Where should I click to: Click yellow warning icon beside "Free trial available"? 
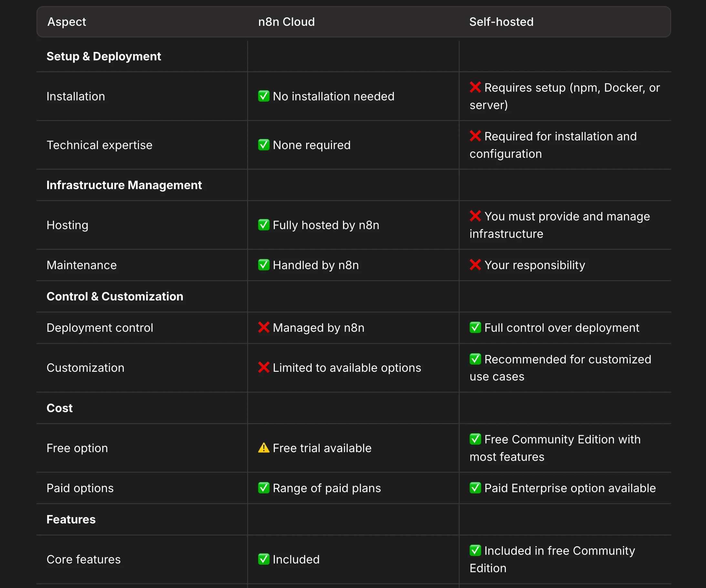click(264, 448)
